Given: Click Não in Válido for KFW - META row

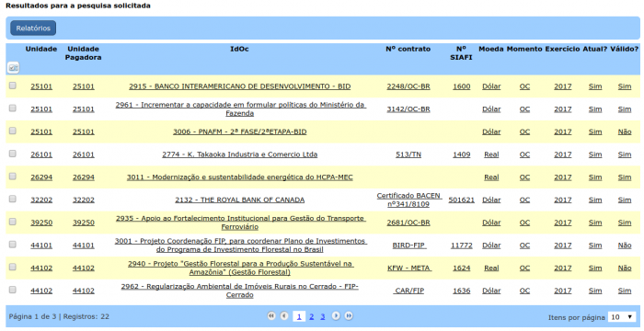Looking at the screenshot, I should (x=625, y=268).
